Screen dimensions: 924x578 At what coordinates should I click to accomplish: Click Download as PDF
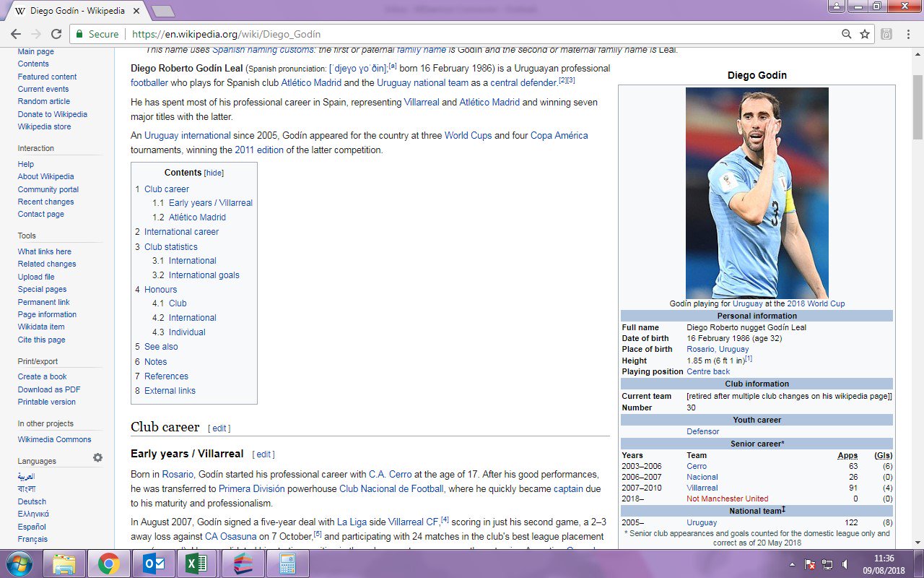(49, 389)
